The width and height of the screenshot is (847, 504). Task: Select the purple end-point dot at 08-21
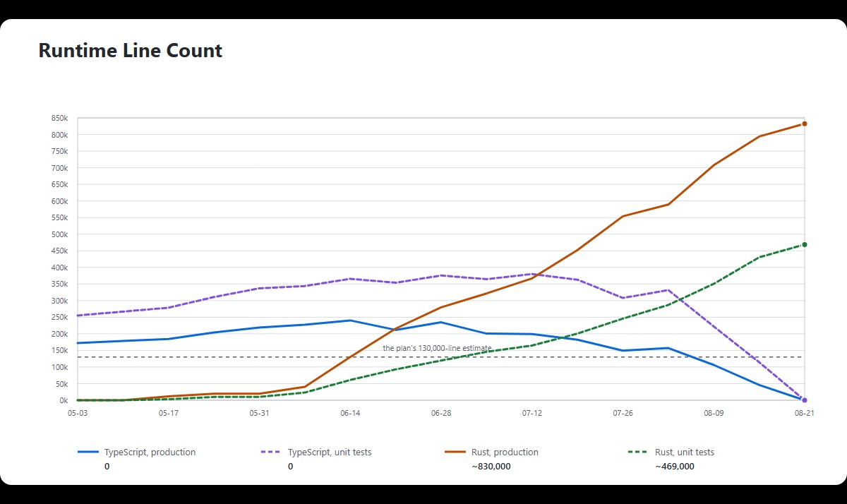805,400
